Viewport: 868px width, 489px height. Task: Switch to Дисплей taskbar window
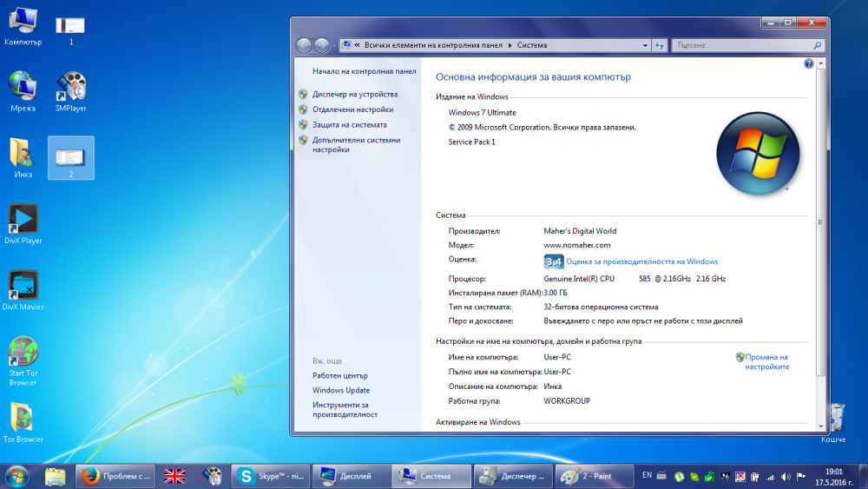352,476
